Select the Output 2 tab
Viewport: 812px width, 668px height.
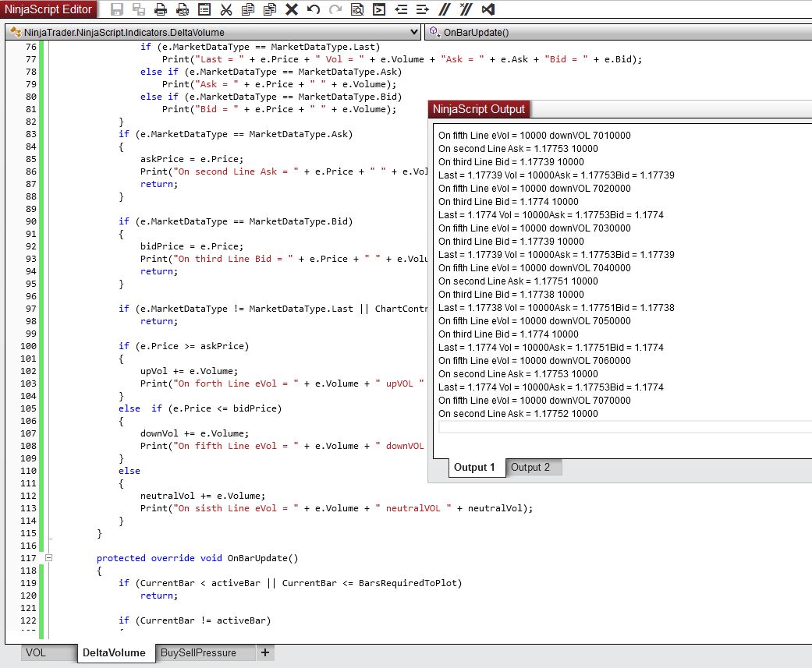pos(530,468)
